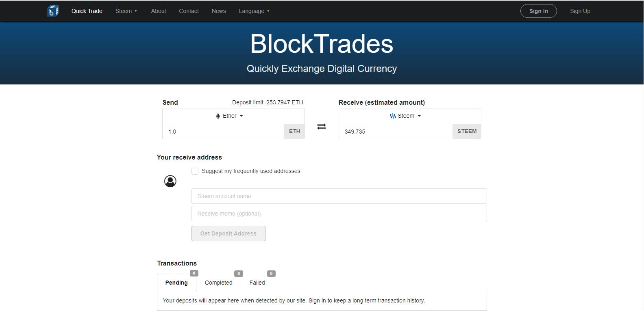Click the Failed tab count badge
This screenshot has width=644, height=311.
pyautogui.click(x=271, y=274)
